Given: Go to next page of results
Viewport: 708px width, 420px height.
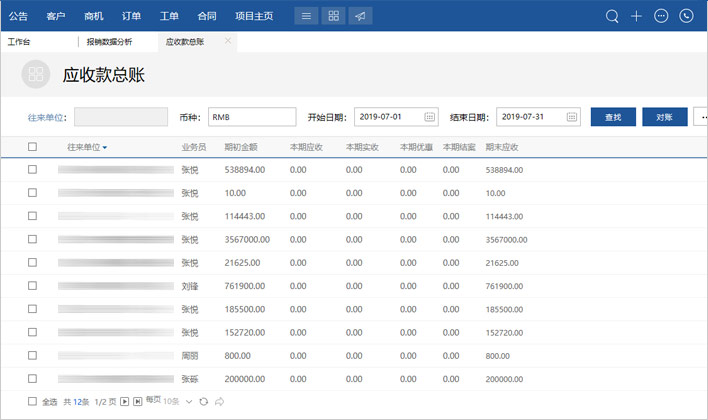Looking at the screenshot, I should click(x=125, y=401).
